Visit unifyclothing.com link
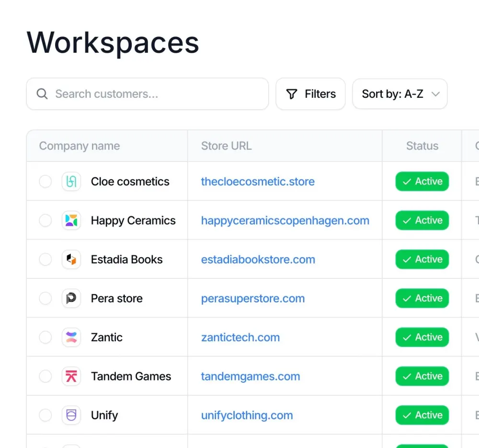 click(x=247, y=415)
